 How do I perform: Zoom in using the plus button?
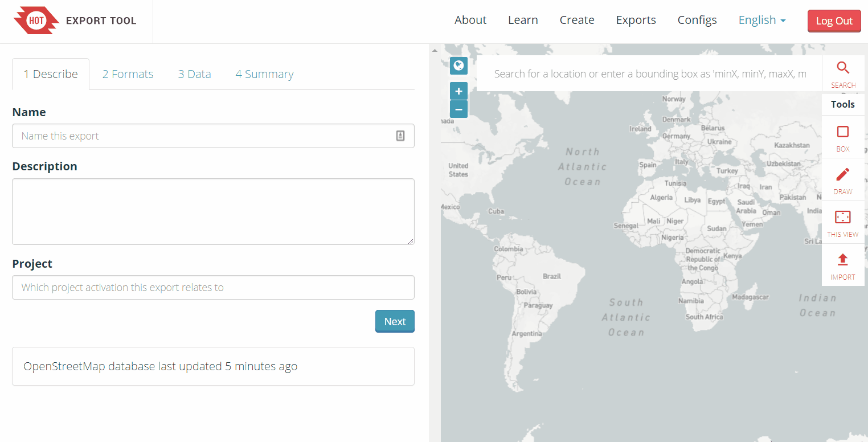click(458, 91)
